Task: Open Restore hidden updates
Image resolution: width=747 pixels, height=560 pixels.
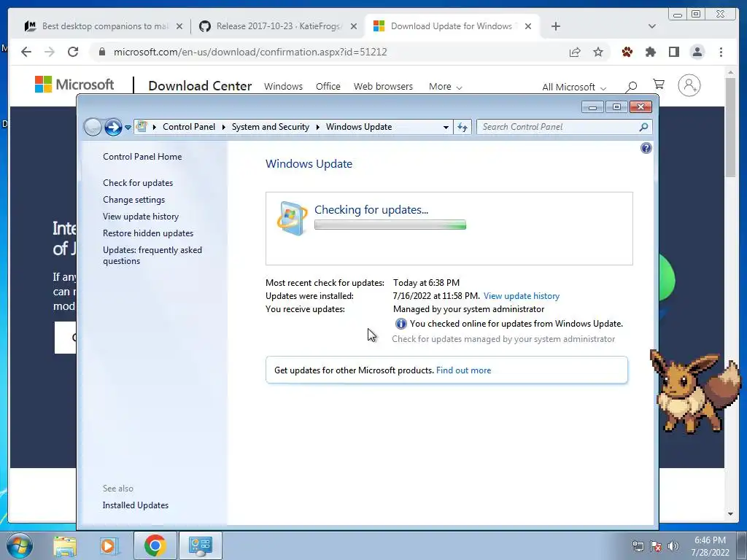Action: coord(148,233)
